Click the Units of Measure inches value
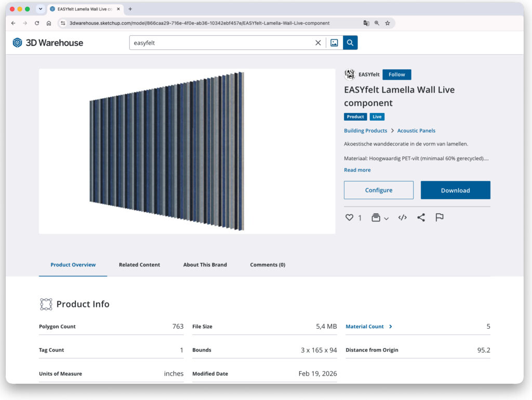This screenshot has width=532, height=400. (174, 373)
